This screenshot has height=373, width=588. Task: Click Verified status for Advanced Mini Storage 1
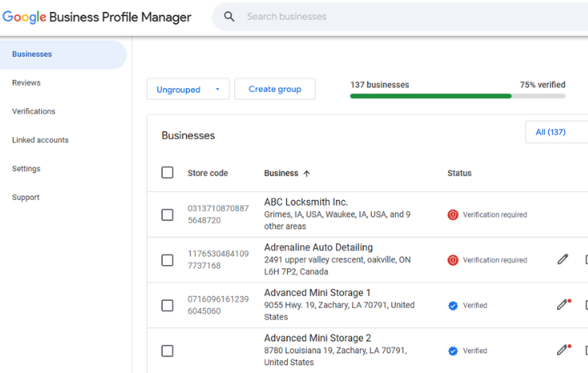click(x=474, y=306)
